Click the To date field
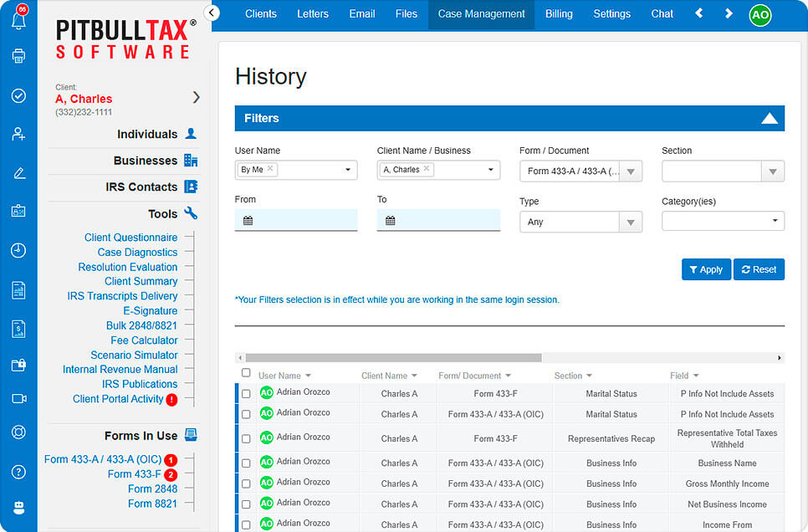Viewport: 808px width, 532px height. 438,220
